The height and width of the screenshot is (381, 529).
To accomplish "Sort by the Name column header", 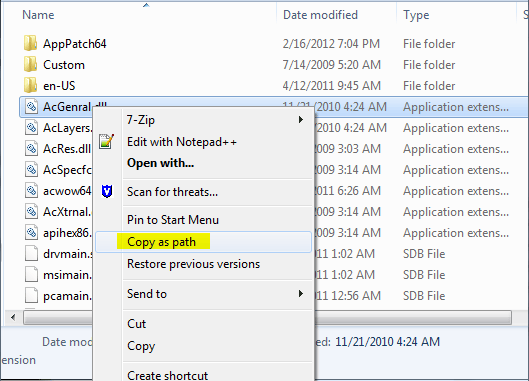I will tap(38, 15).
